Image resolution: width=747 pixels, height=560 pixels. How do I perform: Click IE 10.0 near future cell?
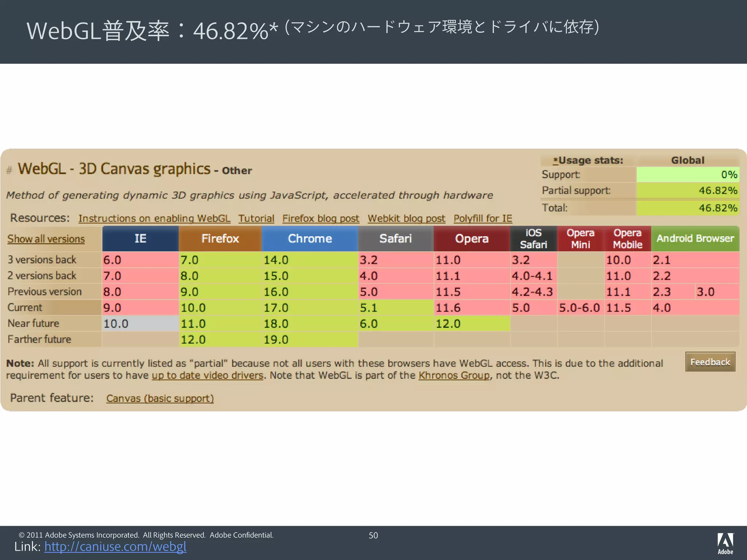[140, 324]
